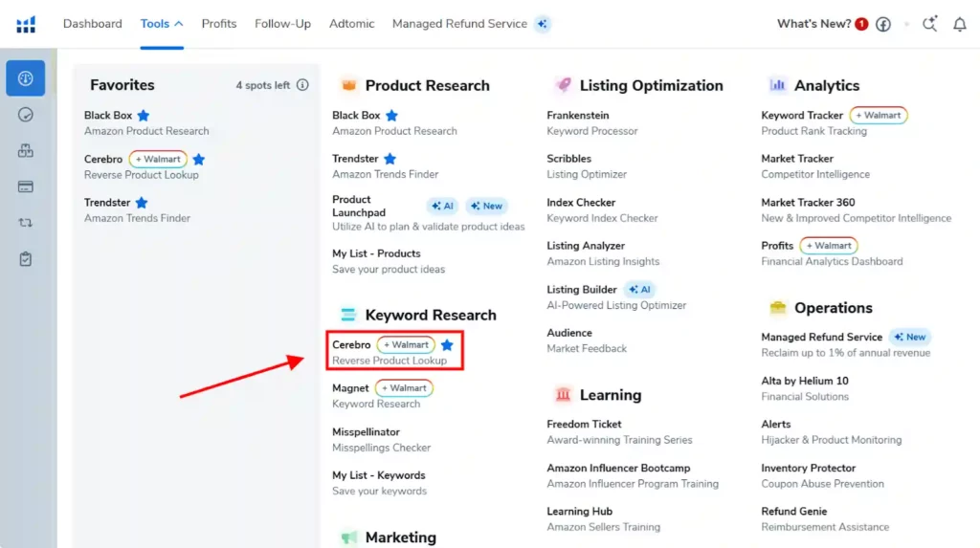Click the Marketing megaphone icon
Viewport: 980px width, 548px height.
[x=348, y=537]
